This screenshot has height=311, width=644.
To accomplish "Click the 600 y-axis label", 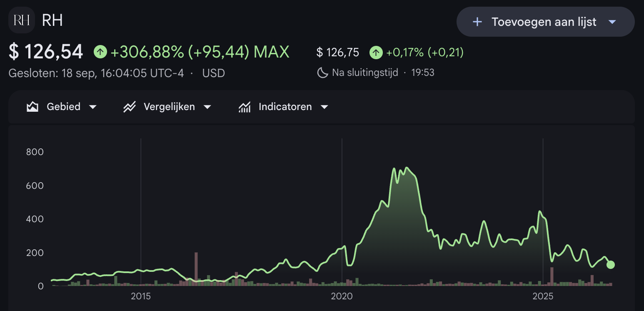I will 35,186.
